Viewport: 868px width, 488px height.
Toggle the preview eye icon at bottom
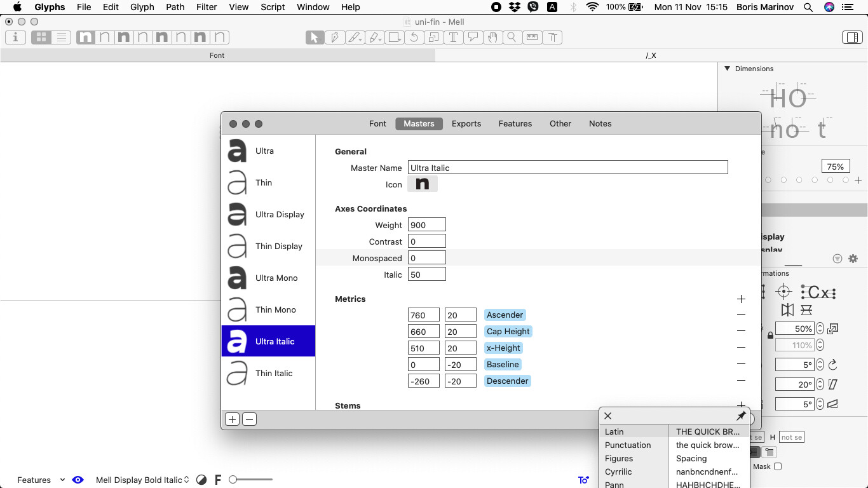click(78, 480)
